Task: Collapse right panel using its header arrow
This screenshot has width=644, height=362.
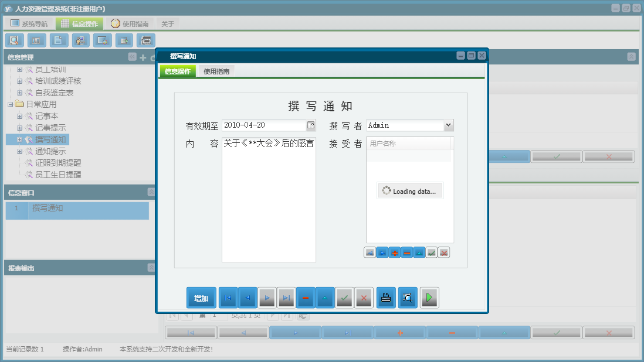Action: tap(631, 57)
